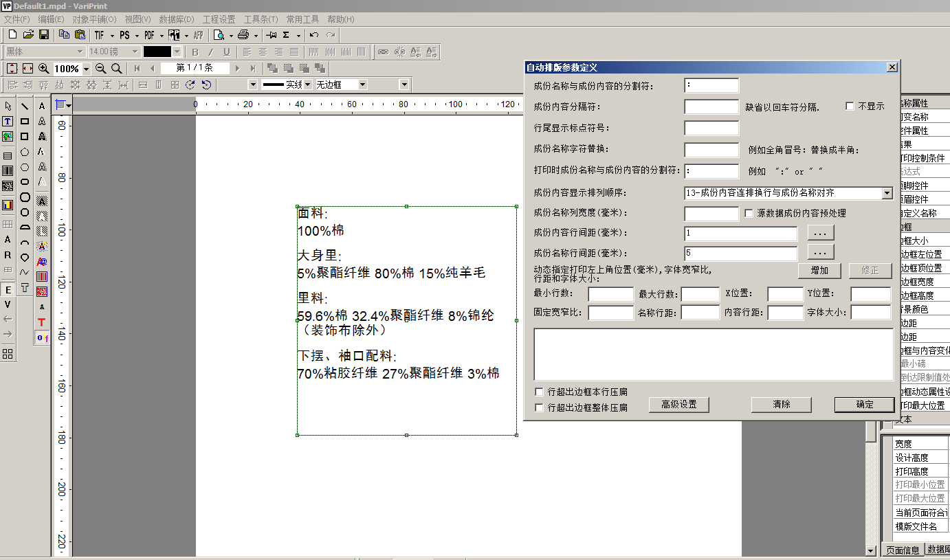Click the 高级设置 button
The width and height of the screenshot is (950, 560).
click(678, 405)
